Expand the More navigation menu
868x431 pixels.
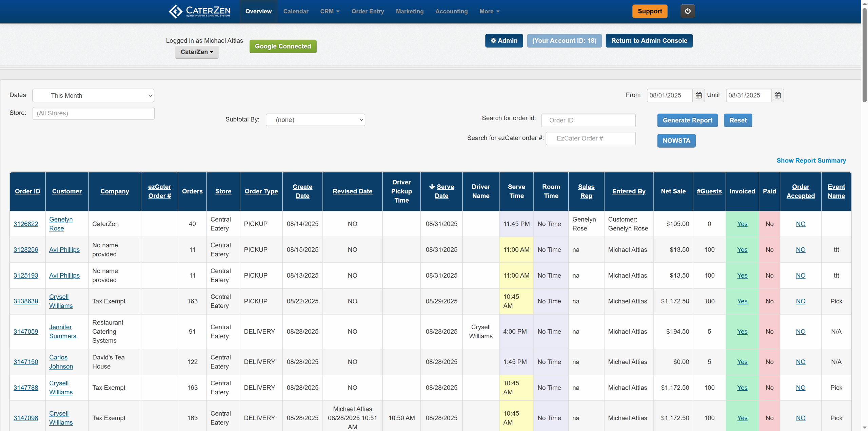(x=489, y=12)
